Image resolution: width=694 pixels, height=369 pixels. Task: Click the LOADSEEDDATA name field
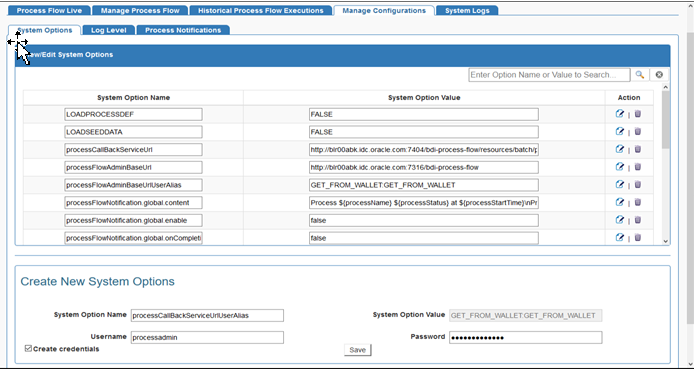pos(133,132)
